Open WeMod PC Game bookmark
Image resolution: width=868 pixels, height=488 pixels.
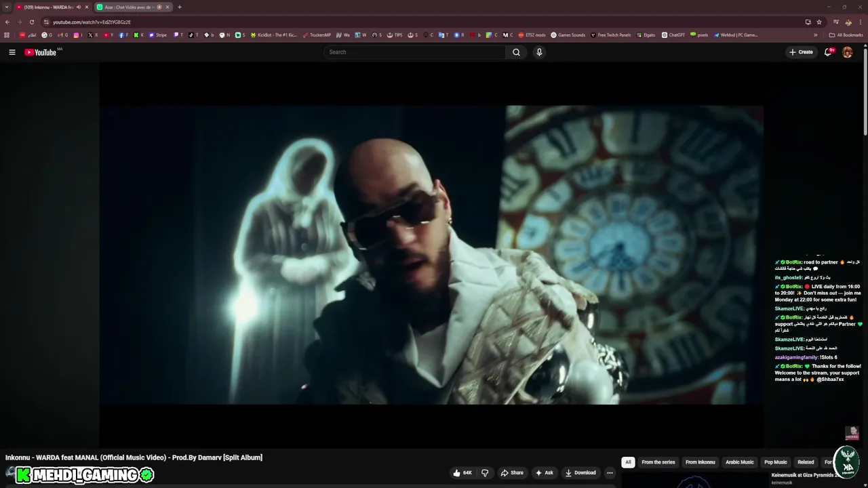click(736, 35)
